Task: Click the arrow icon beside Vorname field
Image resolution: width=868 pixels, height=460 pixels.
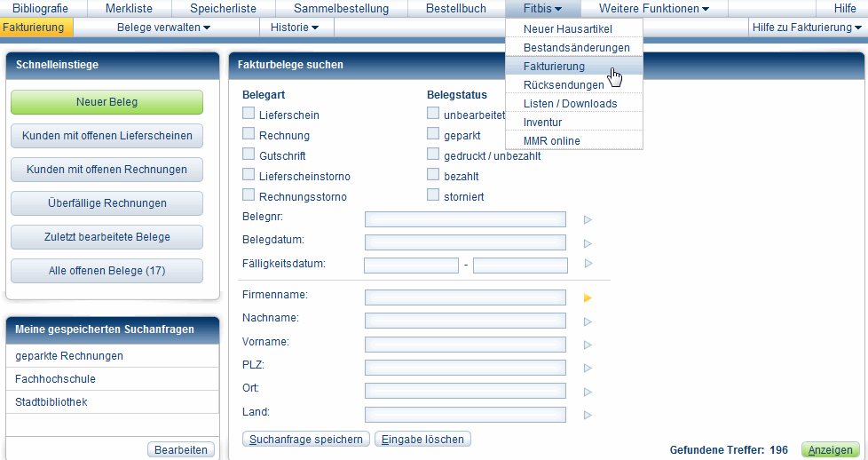Action: coord(587,345)
